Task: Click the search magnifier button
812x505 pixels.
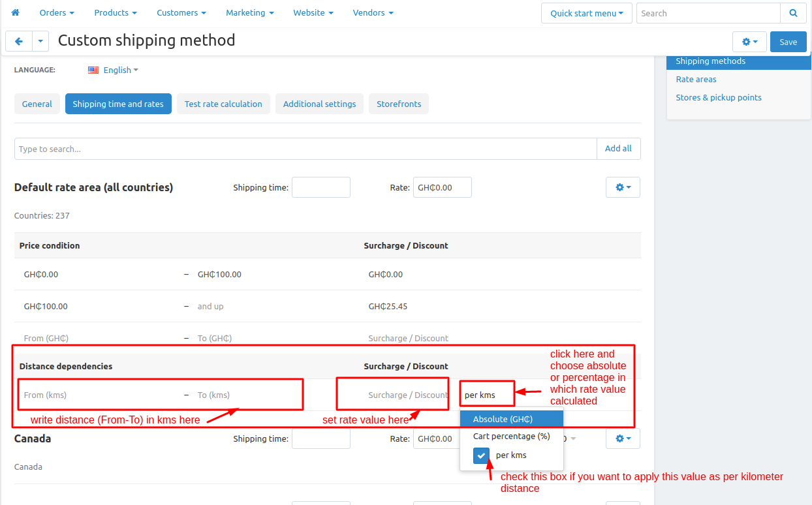Action: [793, 13]
